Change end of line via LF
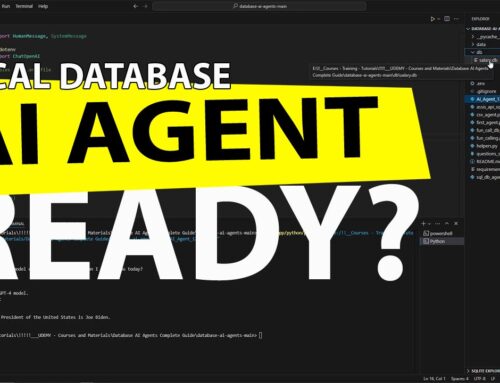The width and height of the screenshot is (500, 383). [493, 379]
